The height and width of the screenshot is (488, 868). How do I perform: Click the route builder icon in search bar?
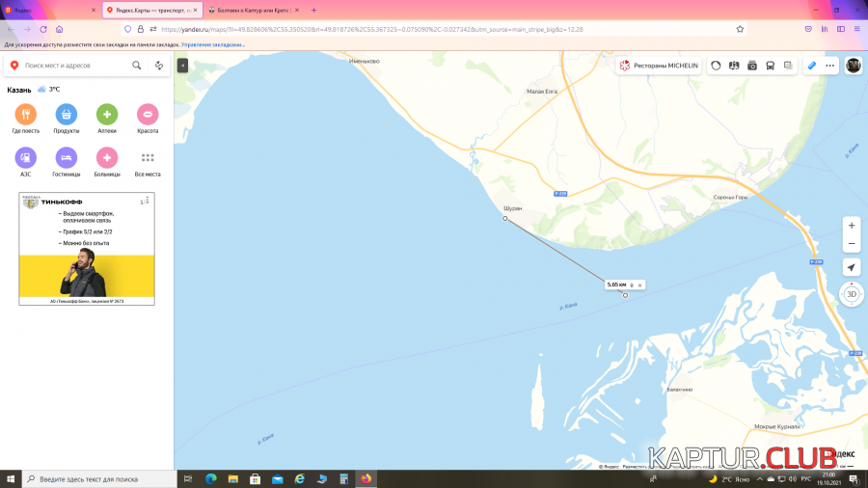tap(159, 66)
